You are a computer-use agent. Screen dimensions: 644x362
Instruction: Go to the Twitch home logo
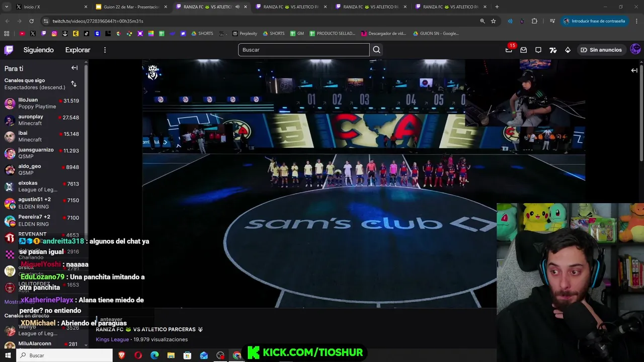pyautogui.click(x=9, y=50)
